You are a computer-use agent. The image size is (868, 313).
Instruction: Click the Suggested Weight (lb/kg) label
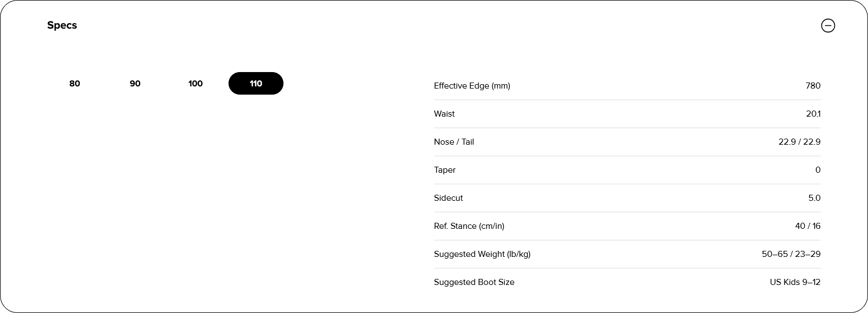(482, 254)
